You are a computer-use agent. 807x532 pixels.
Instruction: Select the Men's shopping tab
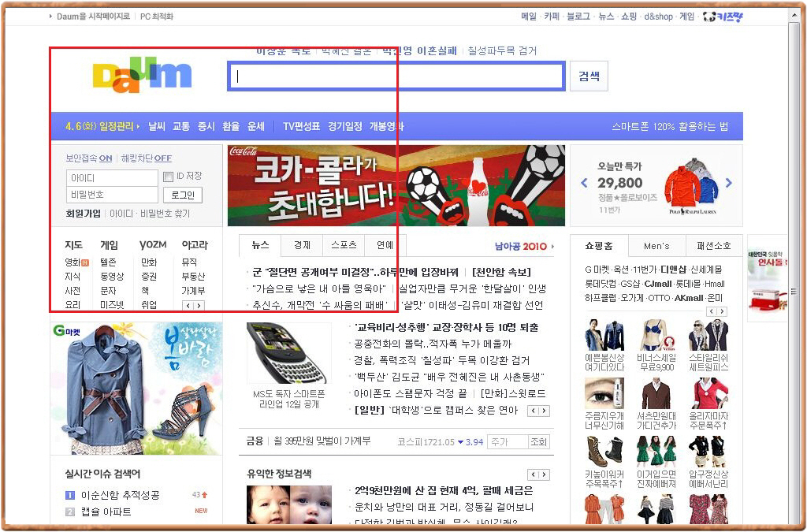(656, 245)
